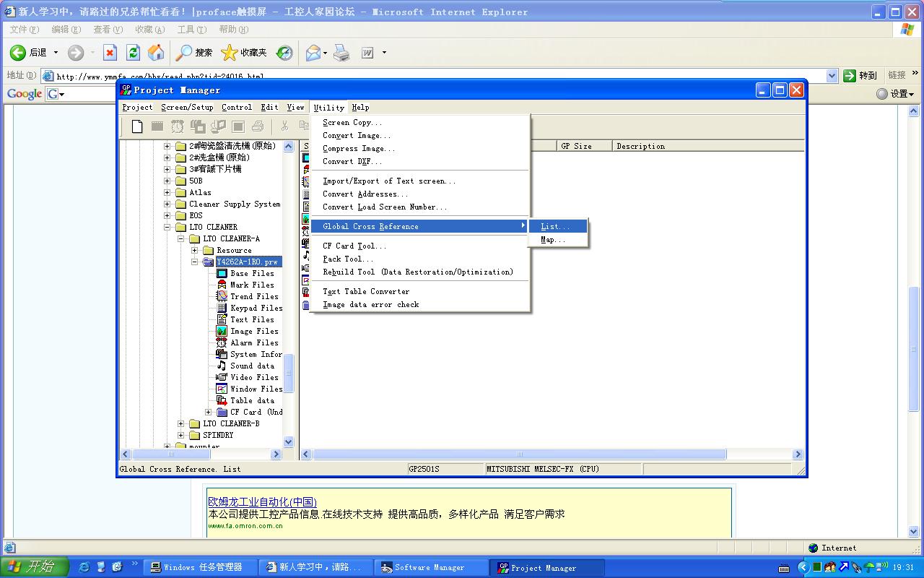The height and width of the screenshot is (578, 924).
Task: Click the Sound data music note icon
Action: (x=222, y=366)
